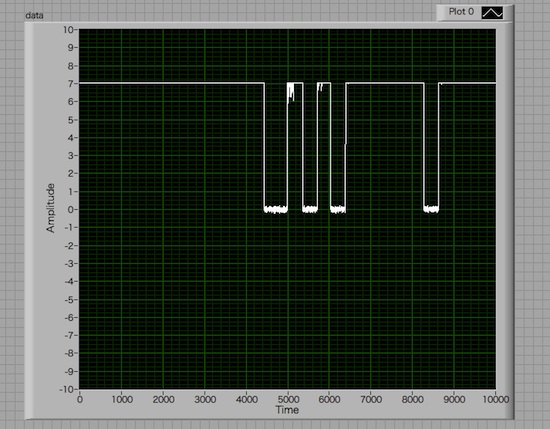Click the low pulse floor near time 6200
The height and width of the screenshot is (429, 550).
pyautogui.click(x=338, y=209)
